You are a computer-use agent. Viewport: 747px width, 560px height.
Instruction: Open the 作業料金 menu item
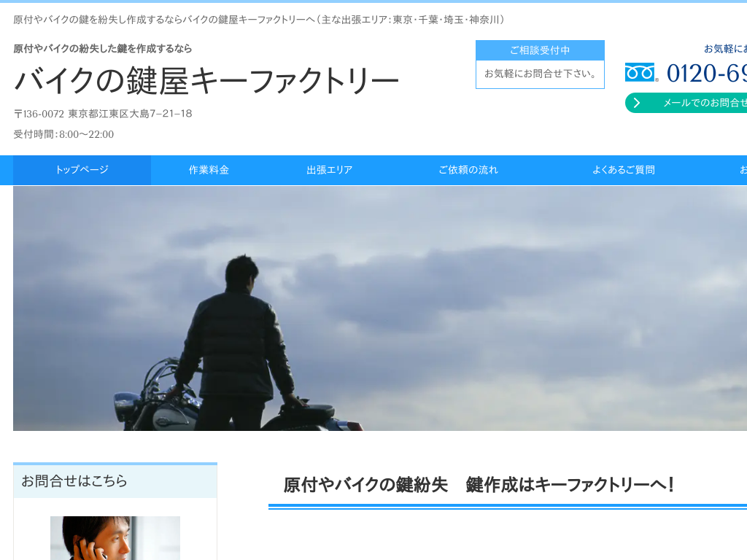[209, 170]
